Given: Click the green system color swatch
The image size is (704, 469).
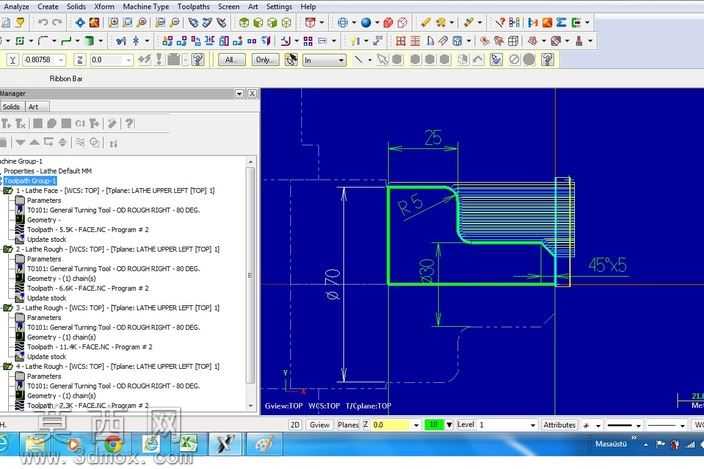Looking at the screenshot, I should 434,425.
